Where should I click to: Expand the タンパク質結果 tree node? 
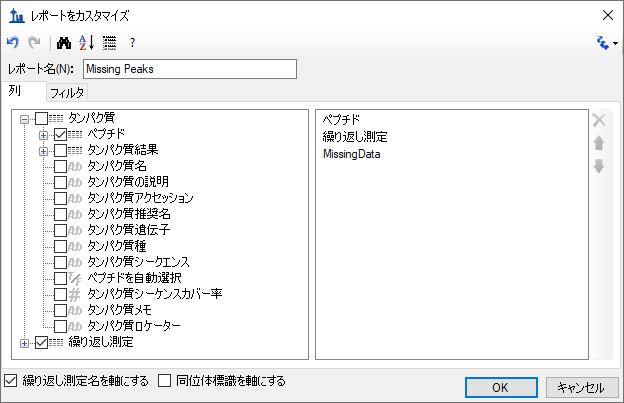[43, 151]
